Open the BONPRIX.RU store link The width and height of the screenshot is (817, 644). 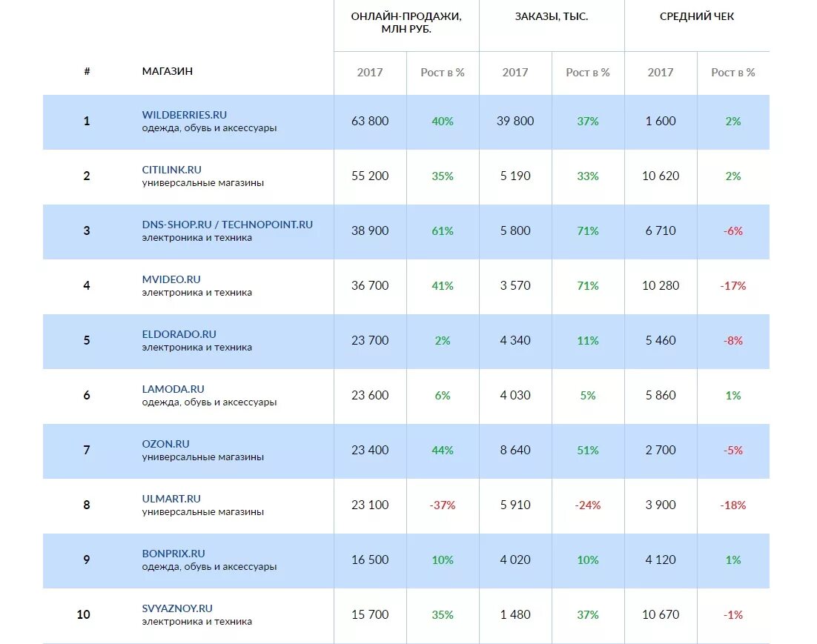pyautogui.click(x=173, y=554)
